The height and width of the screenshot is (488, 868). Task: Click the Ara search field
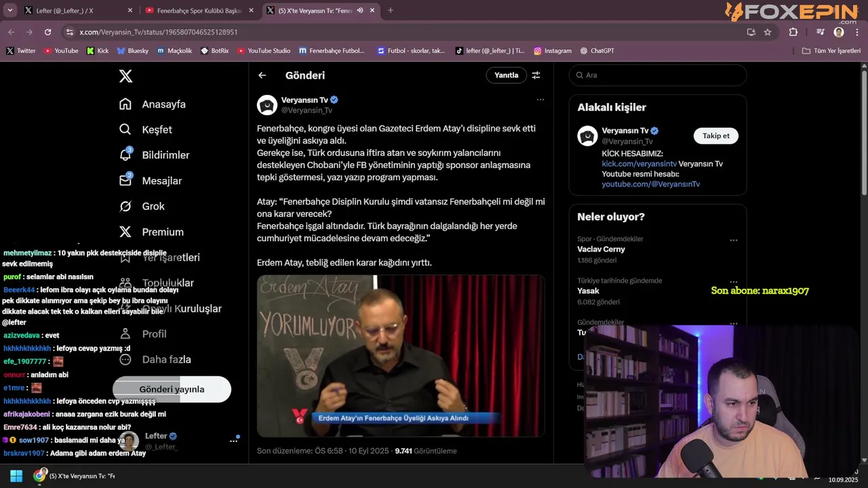(x=658, y=75)
